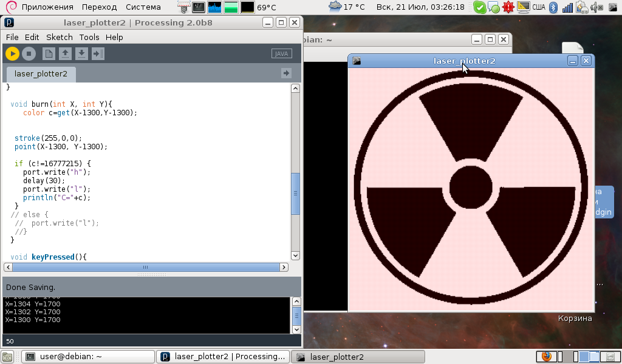Click the display monitor tray icon
The height and width of the screenshot is (364, 622).
click(524, 7)
